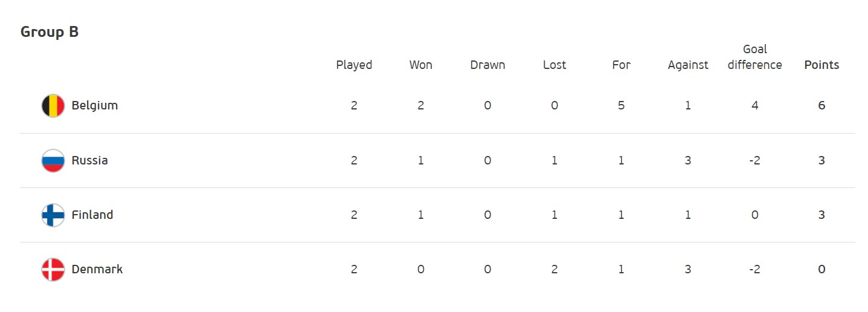868x312 pixels.
Task: Click the Belgium flag icon
Action: coord(53,106)
